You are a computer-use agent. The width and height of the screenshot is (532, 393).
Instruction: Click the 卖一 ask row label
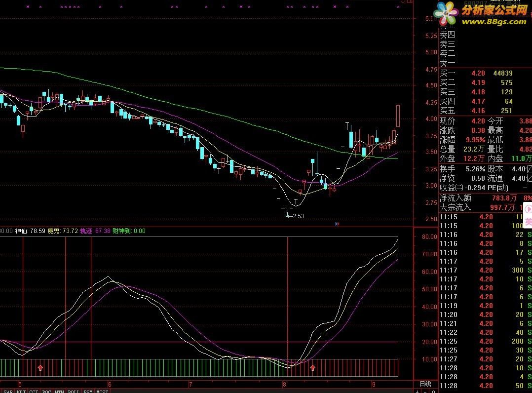pos(448,63)
